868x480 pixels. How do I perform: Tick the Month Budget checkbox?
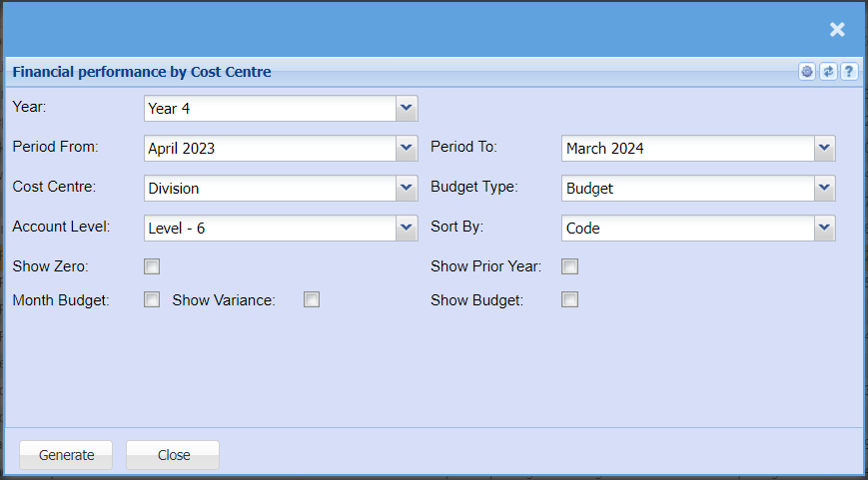coord(152,299)
